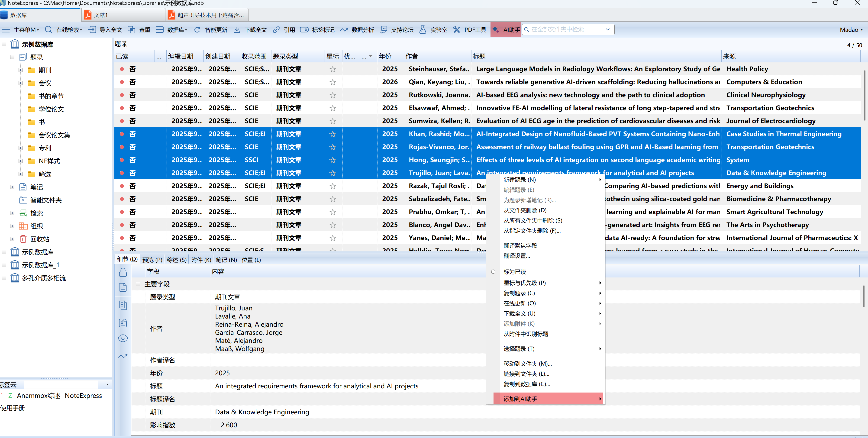Image resolution: width=868 pixels, height=438 pixels.
Task: Click the 智能更新 refresh icon
Action: coord(197,30)
